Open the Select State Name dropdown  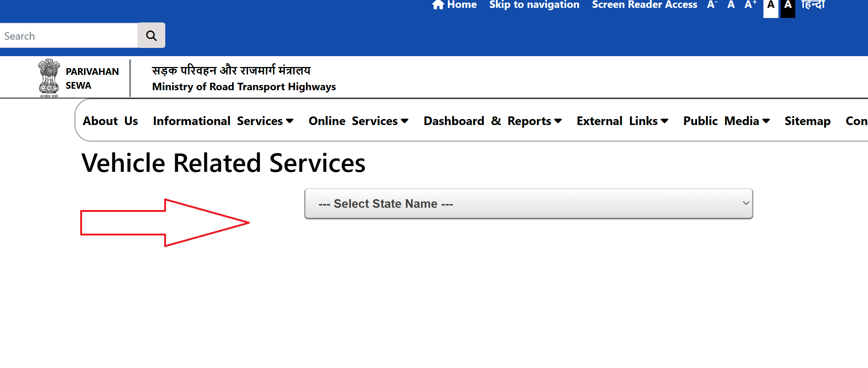tap(528, 204)
